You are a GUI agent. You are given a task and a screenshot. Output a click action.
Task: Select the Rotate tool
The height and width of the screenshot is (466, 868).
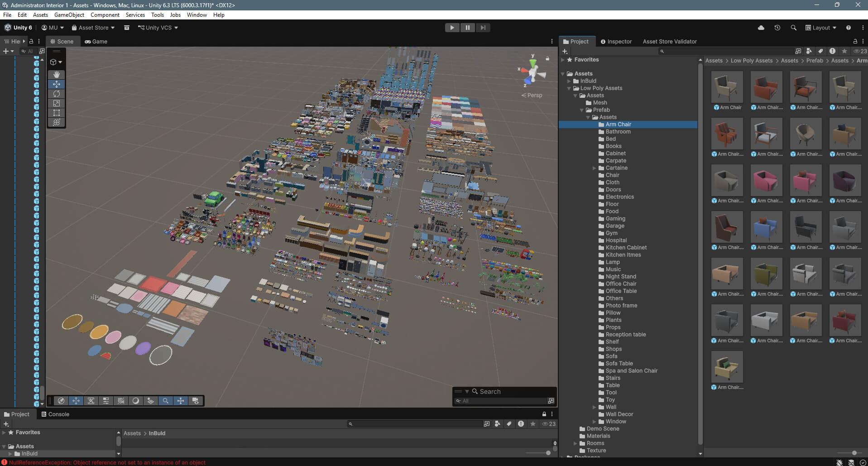pyautogui.click(x=57, y=94)
